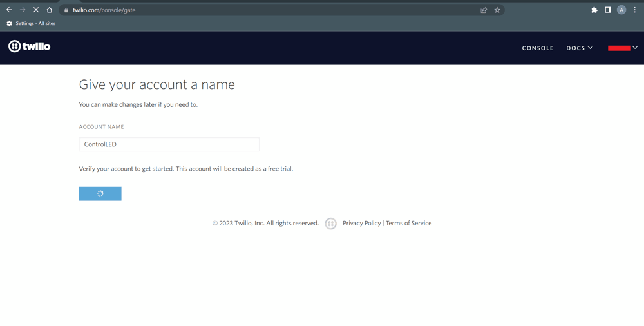Go back to the previous page
644x326 pixels.
click(x=9, y=10)
